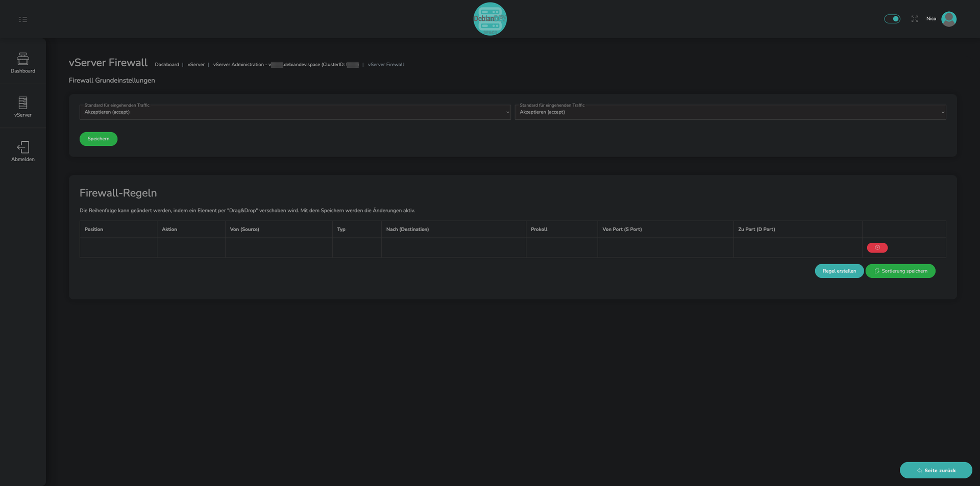Enter fullscreen with the expand icon
980x486 pixels.
(914, 19)
